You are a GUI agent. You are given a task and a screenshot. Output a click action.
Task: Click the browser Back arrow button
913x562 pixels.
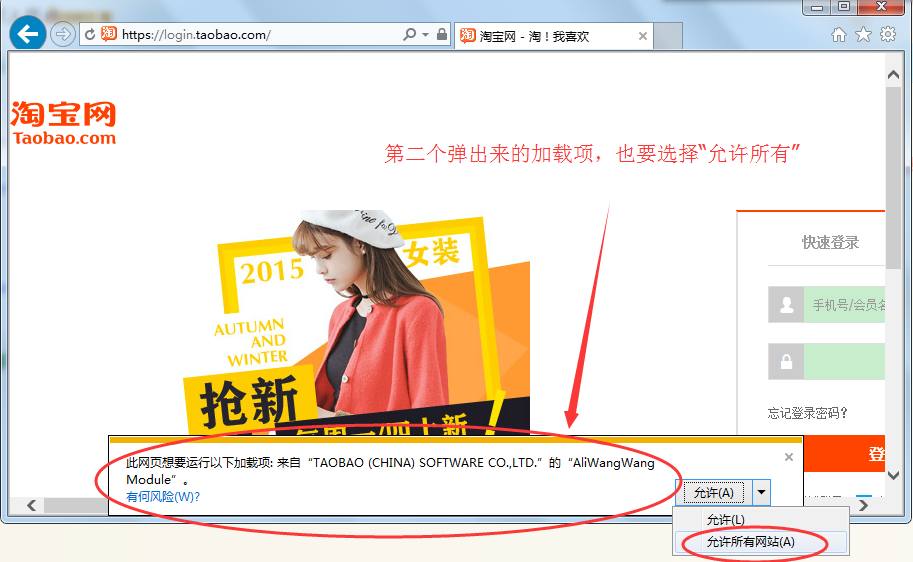(27, 34)
